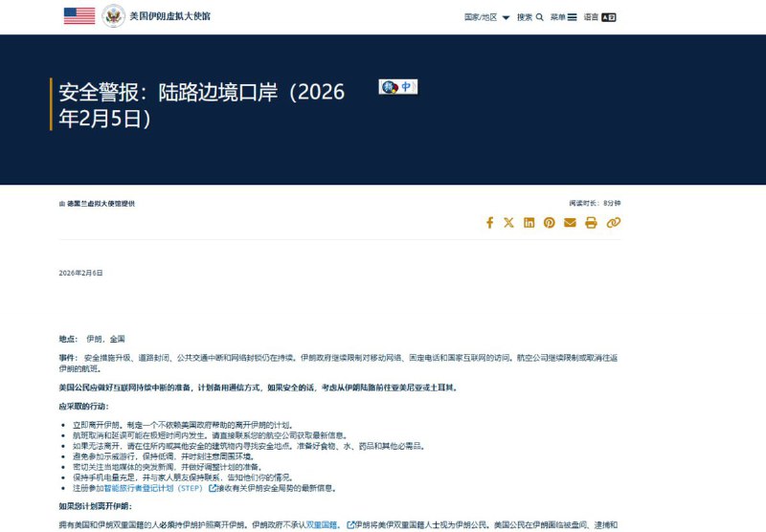
Task: Click the external link icon after STEP
Action: (212, 488)
